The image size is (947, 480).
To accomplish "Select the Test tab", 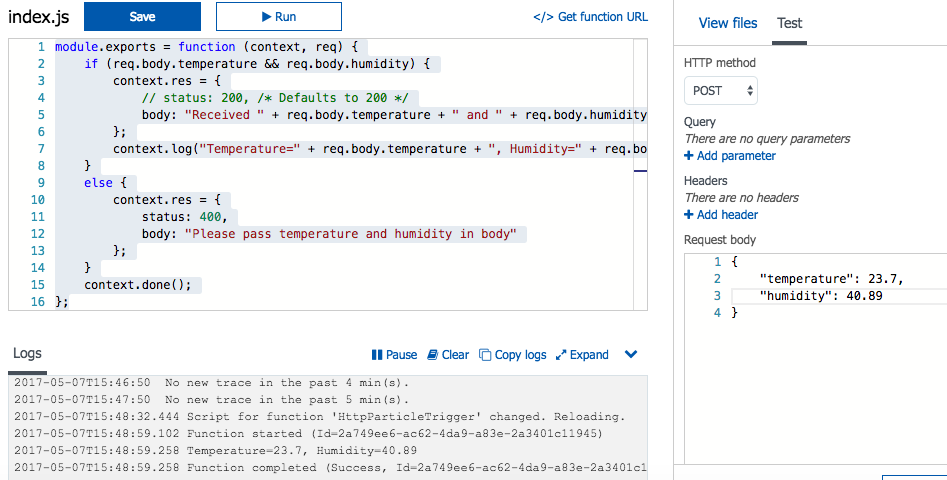I will (x=790, y=23).
